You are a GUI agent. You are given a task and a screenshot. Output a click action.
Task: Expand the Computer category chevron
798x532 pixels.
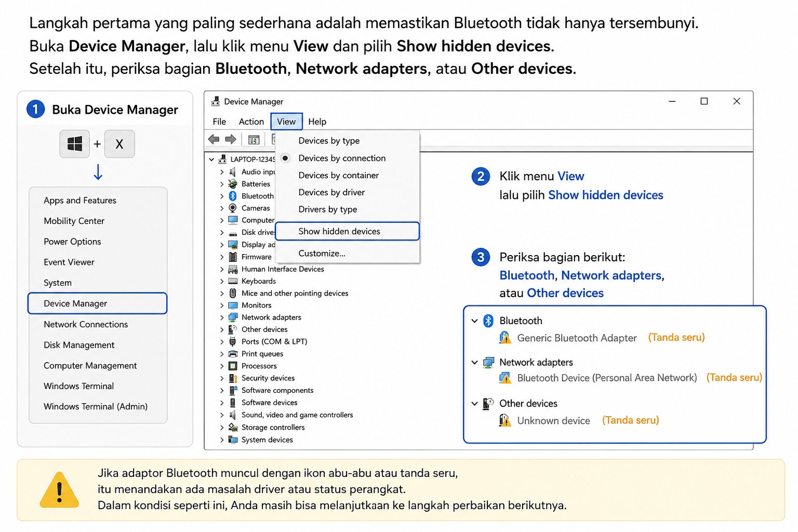point(222,220)
